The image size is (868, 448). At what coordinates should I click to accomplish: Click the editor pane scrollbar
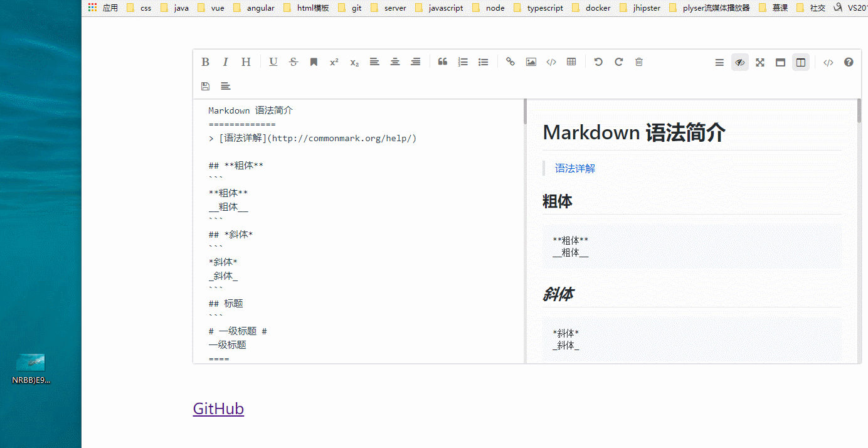(x=525, y=111)
